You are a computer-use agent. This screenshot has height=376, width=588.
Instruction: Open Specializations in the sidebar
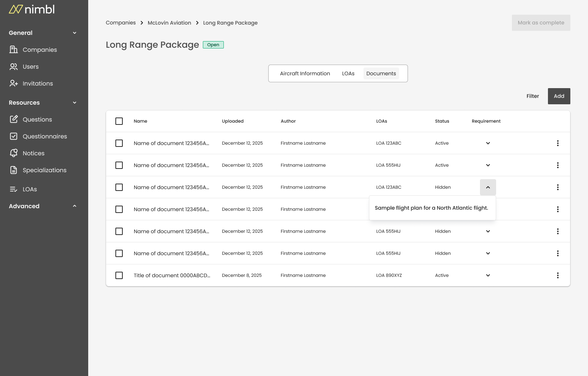coord(44,170)
